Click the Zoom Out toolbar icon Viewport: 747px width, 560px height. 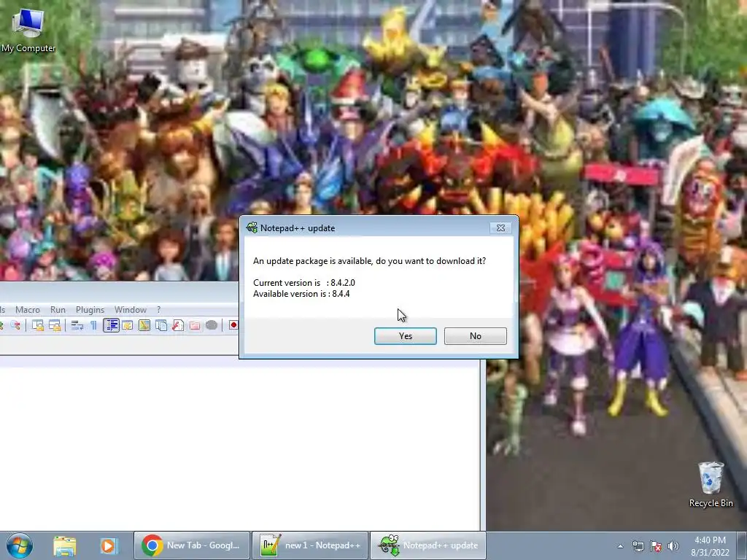click(x=15, y=325)
